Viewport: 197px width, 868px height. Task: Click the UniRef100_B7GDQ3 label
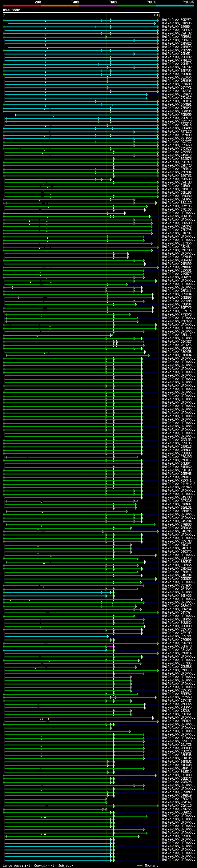click(x=177, y=525)
